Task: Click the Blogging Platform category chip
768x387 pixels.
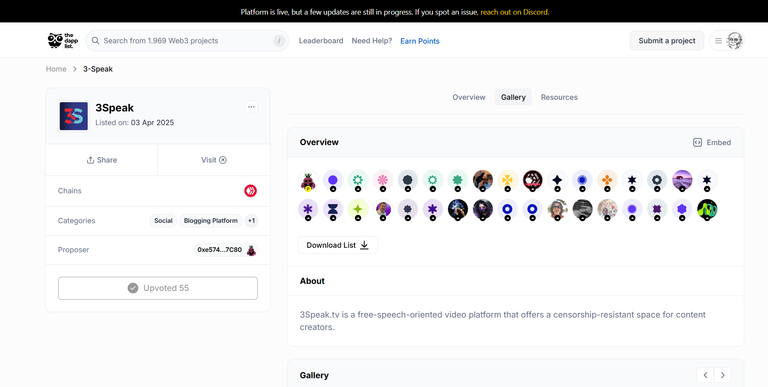Action: (211, 221)
